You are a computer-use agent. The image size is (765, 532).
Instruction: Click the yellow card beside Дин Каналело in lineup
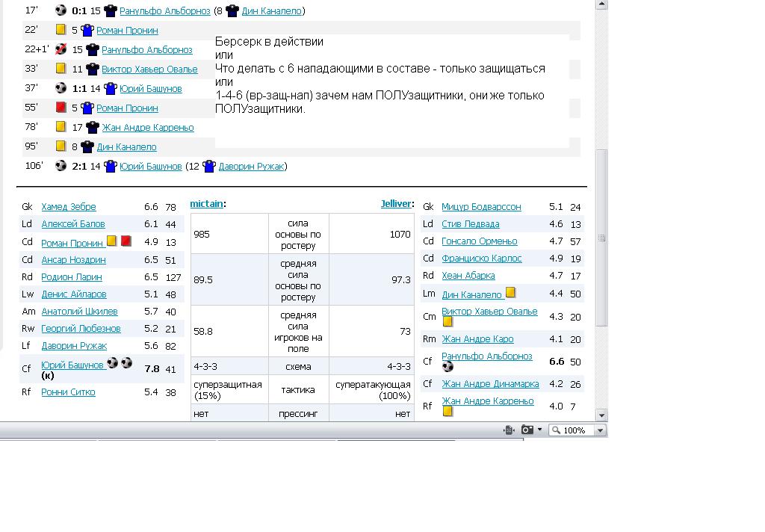511,293
